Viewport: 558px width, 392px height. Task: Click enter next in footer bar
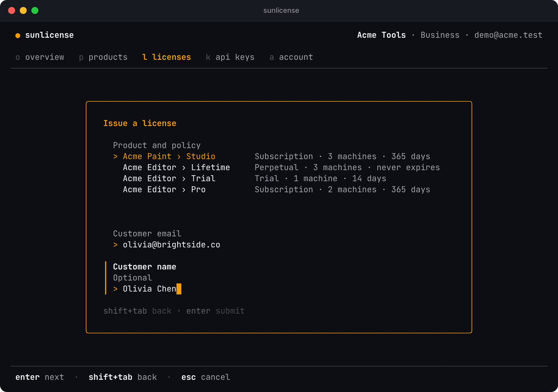coord(40,377)
